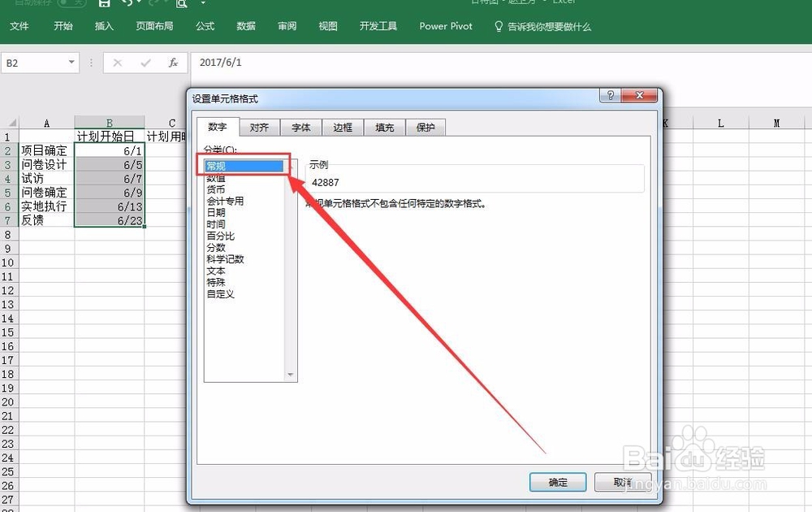
Task: Click the fx insert function icon
Action: [x=173, y=63]
